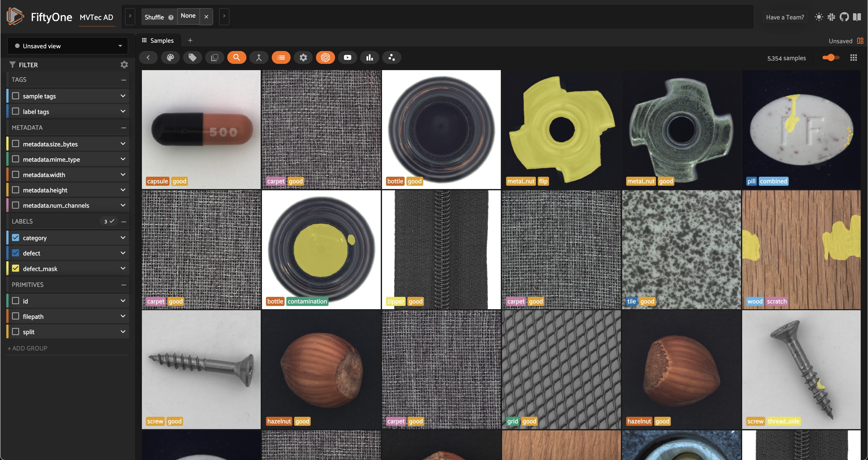Check the metadata.width checkbox

coord(16,174)
